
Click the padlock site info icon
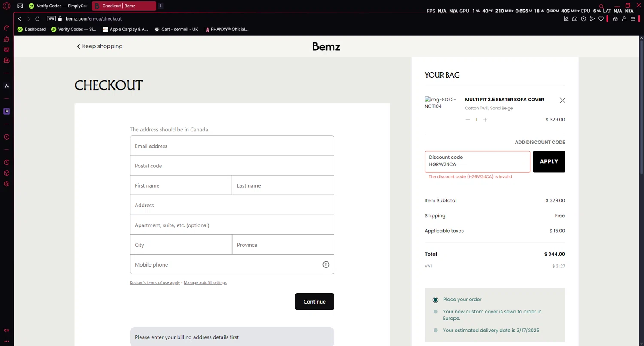coord(60,19)
